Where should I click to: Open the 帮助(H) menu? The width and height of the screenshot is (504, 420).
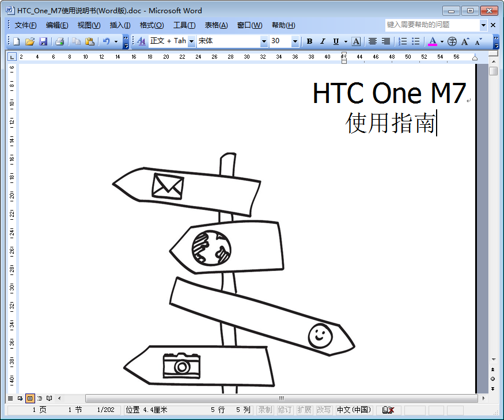(283, 25)
